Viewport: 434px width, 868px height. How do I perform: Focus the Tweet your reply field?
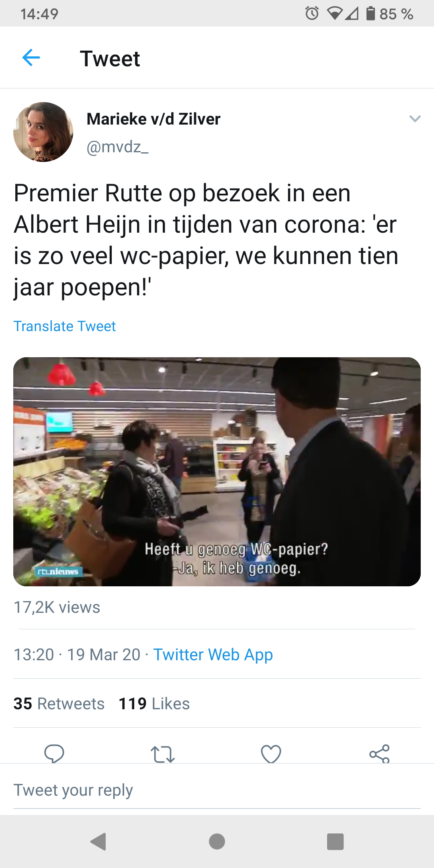(x=217, y=790)
